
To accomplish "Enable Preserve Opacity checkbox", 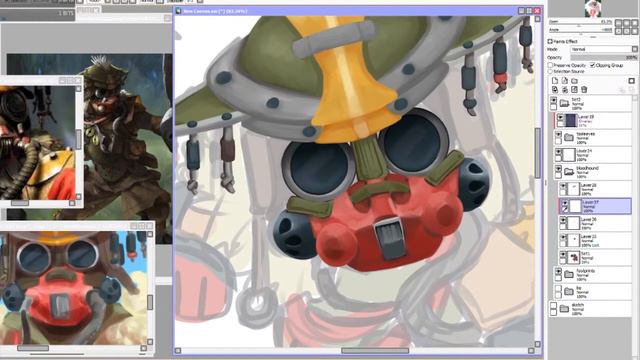I will point(550,65).
